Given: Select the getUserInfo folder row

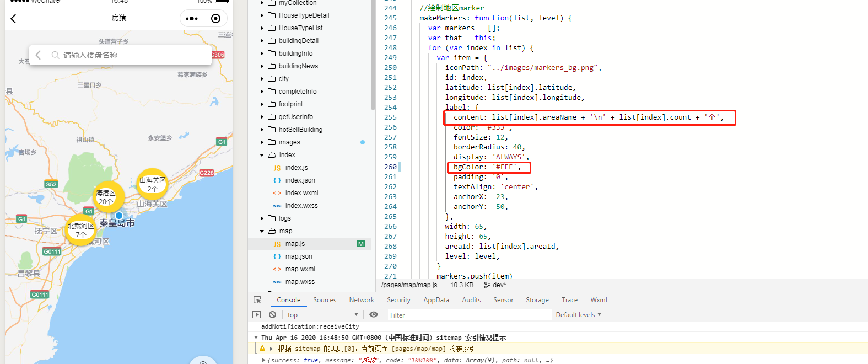Looking at the screenshot, I should pos(309,117).
